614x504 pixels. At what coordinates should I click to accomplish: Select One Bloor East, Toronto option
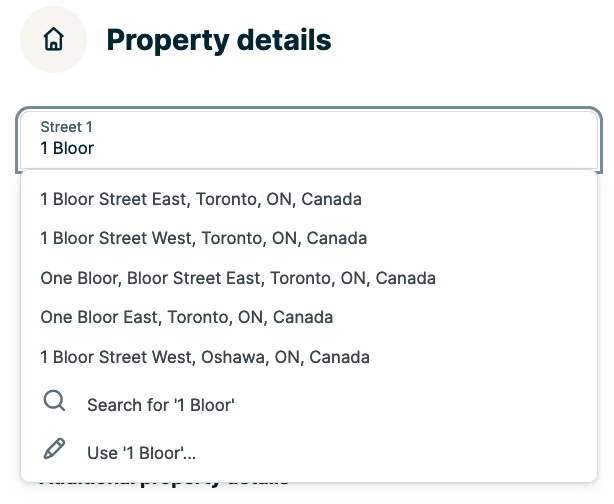pyautogui.click(x=186, y=317)
